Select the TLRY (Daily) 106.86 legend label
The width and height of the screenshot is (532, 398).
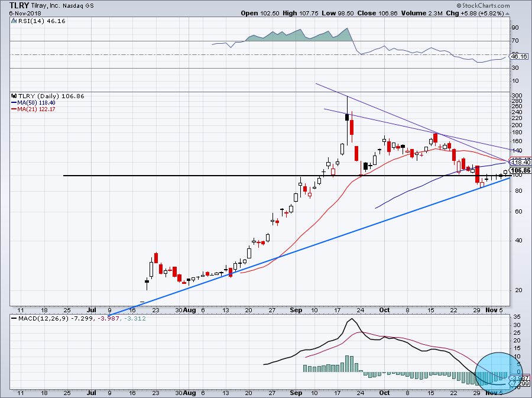[51, 96]
